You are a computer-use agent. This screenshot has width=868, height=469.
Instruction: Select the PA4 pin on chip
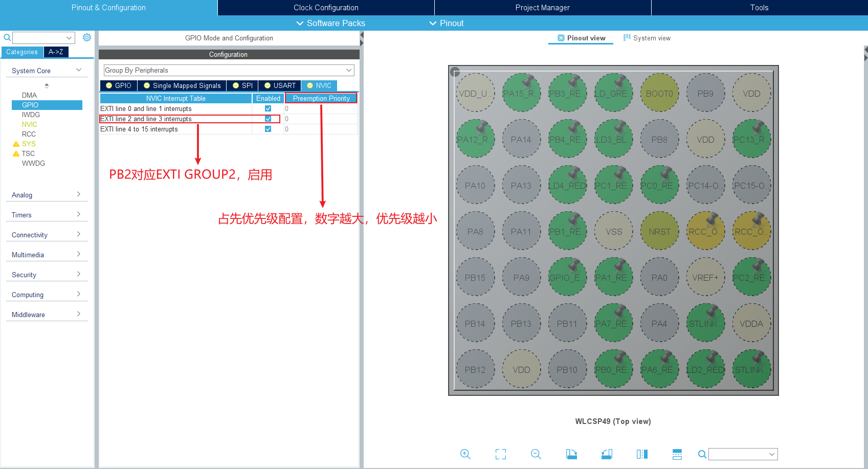(x=659, y=323)
